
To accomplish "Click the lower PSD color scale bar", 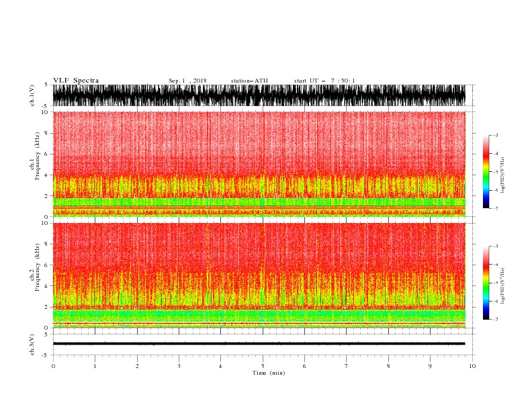I will [486, 283].
